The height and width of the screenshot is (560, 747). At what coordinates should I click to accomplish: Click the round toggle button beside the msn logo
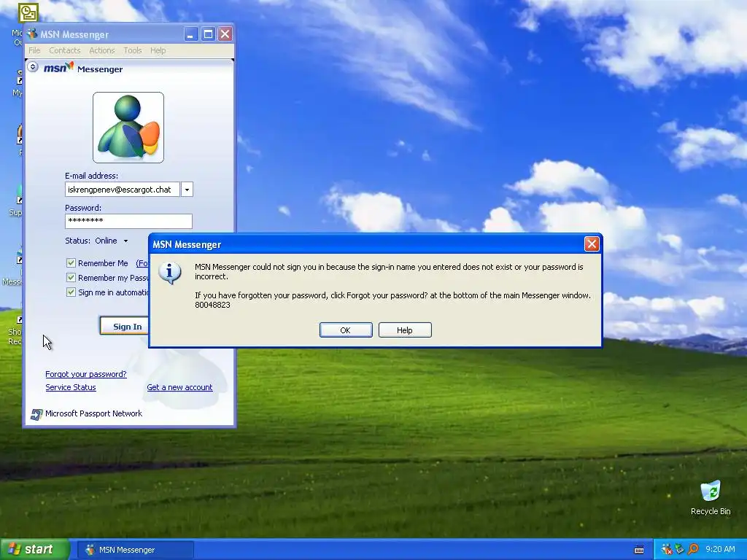tap(33, 66)
